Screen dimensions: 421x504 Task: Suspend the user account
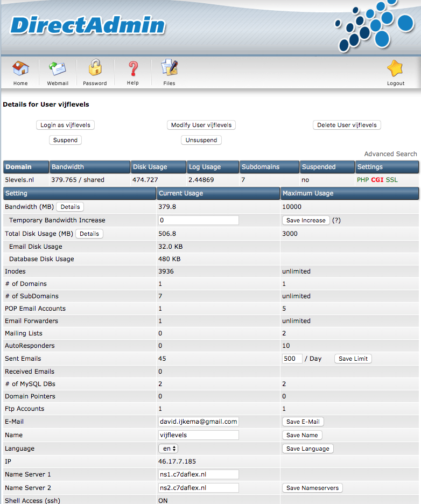coord(65,140)
